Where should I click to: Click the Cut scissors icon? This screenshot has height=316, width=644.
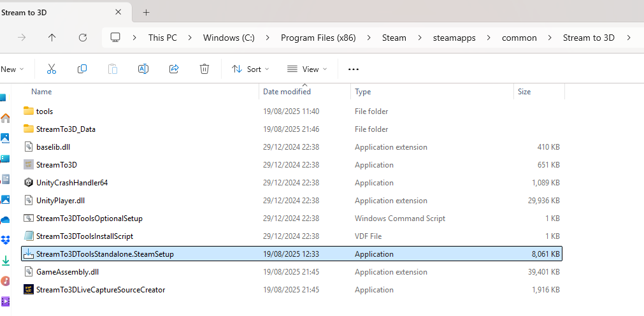point(52,69)
